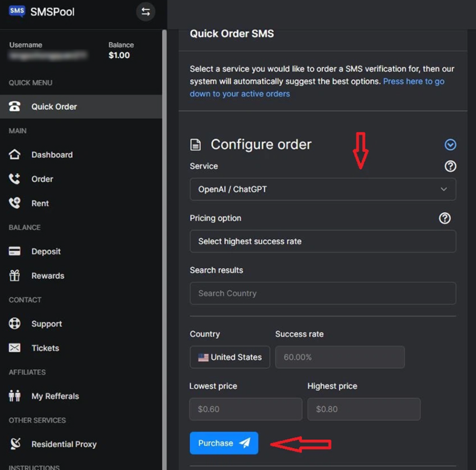Click the Highest price $0.80 field

(364, 409)
